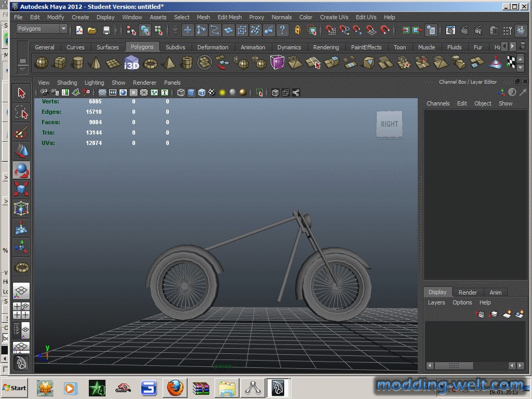Select the Scale tool with red arrows
The height and width of the screenshot is (399, 532).
[21, 189]
